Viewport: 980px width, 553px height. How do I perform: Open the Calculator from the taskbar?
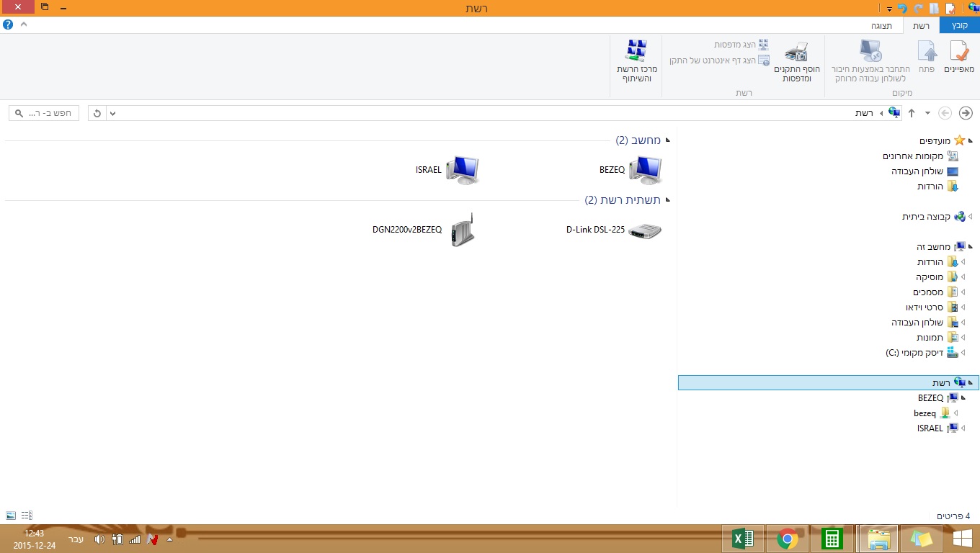point(832,539)
